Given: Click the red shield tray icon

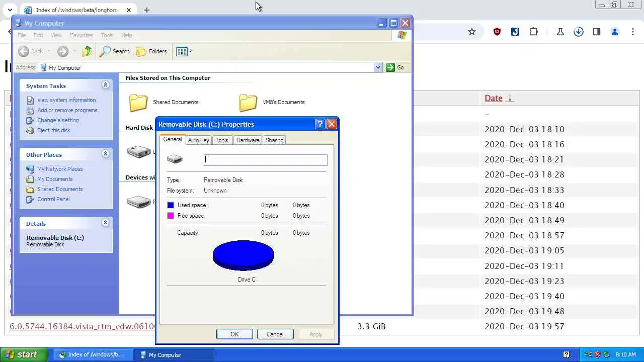Looking at the screenshot, I should click(x=597, y=354).
